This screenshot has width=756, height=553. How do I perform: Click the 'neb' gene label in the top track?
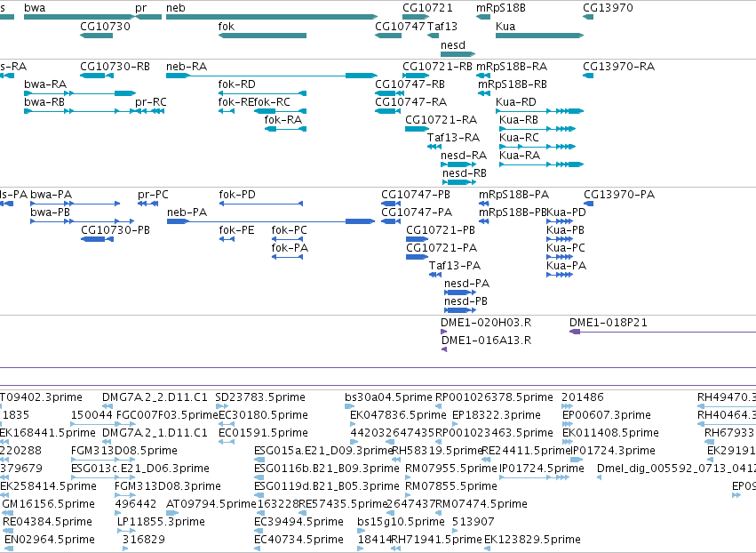pos(176,8)
